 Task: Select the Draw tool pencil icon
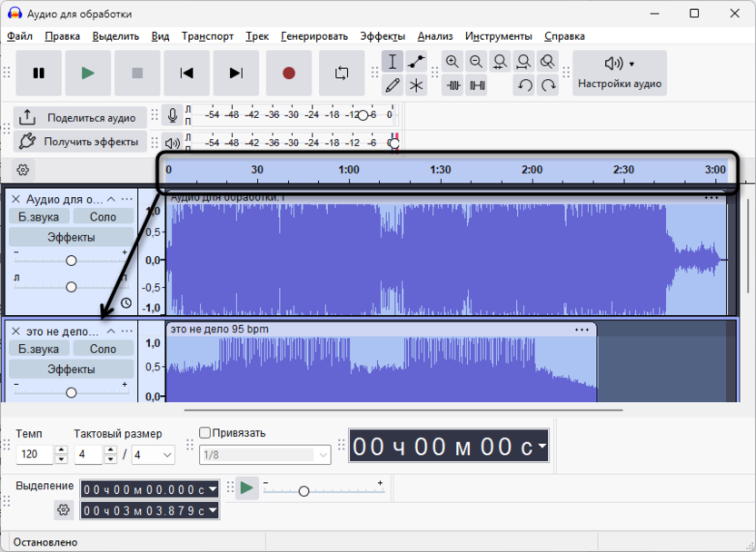pos(393,84)
